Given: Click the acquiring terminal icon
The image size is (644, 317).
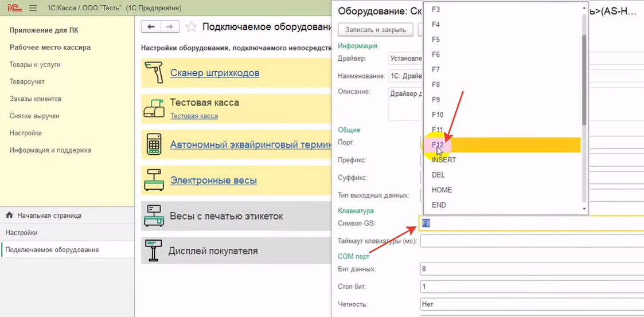Looking at the screenshot, I should [x=154, y=144].
